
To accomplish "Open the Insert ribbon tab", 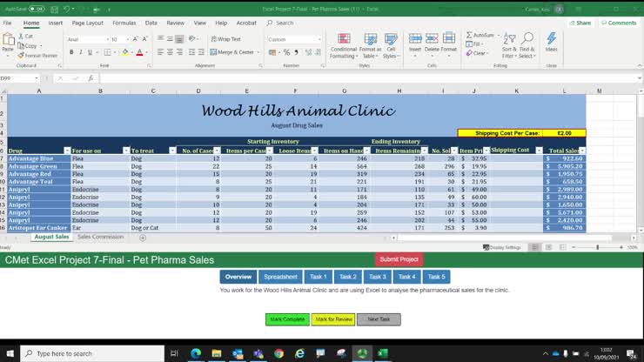I will pyautogui.click(x=56, y=23).
